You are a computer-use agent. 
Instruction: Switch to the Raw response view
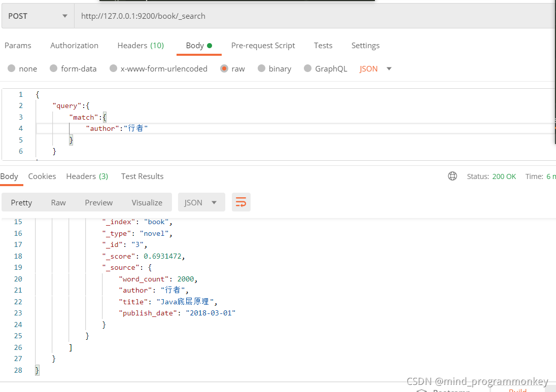[x=58, y=202]
